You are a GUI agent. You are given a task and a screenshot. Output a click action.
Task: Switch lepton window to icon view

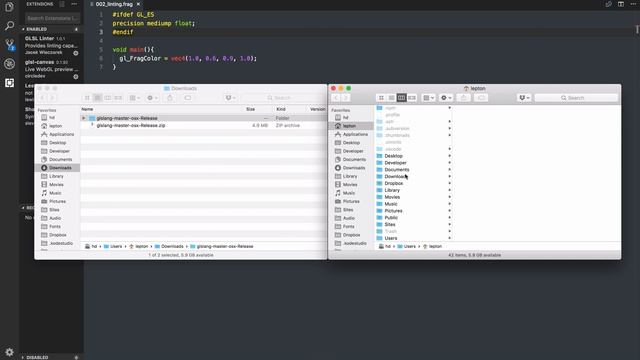click(x=381, y=98)
